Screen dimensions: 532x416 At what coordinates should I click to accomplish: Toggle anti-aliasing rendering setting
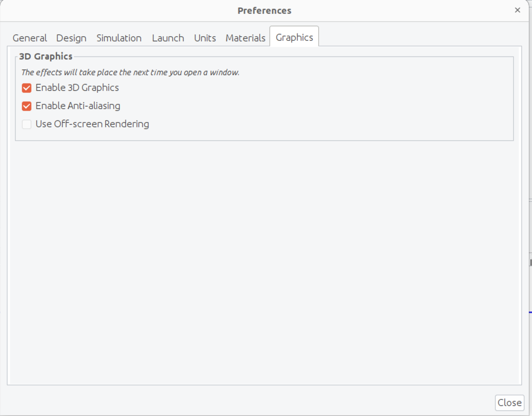26,106
